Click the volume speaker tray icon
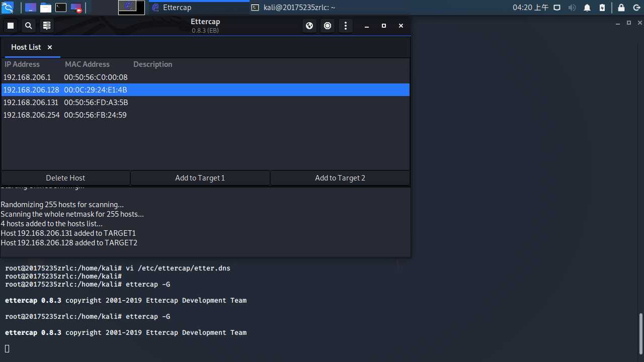Viewport: 644px width, 362px height. click(x=572, y=8)
